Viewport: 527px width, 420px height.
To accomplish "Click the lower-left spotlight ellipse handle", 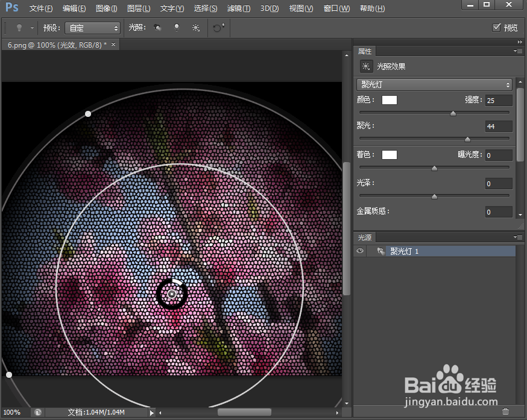I will pyautogui.click(x=9, y=375).
